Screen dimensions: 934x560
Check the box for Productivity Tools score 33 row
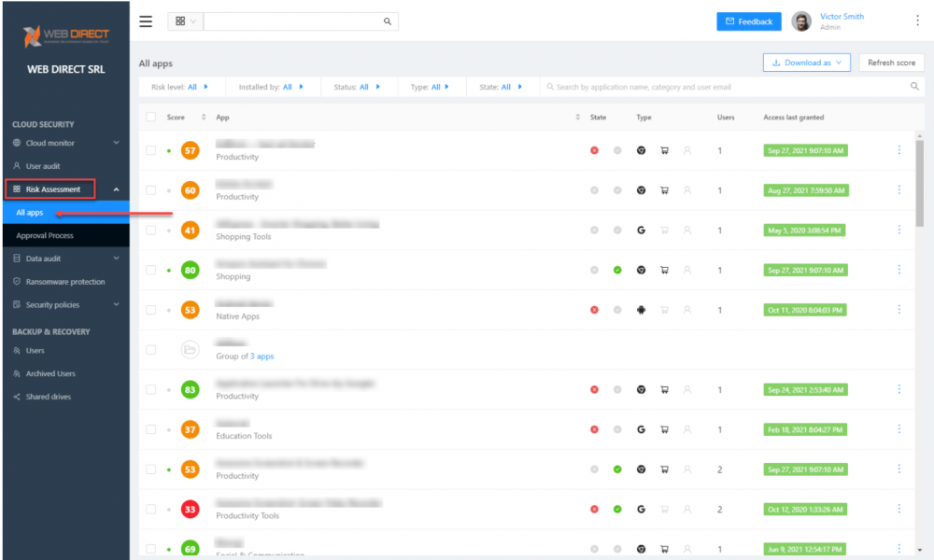tap(151, 510)
